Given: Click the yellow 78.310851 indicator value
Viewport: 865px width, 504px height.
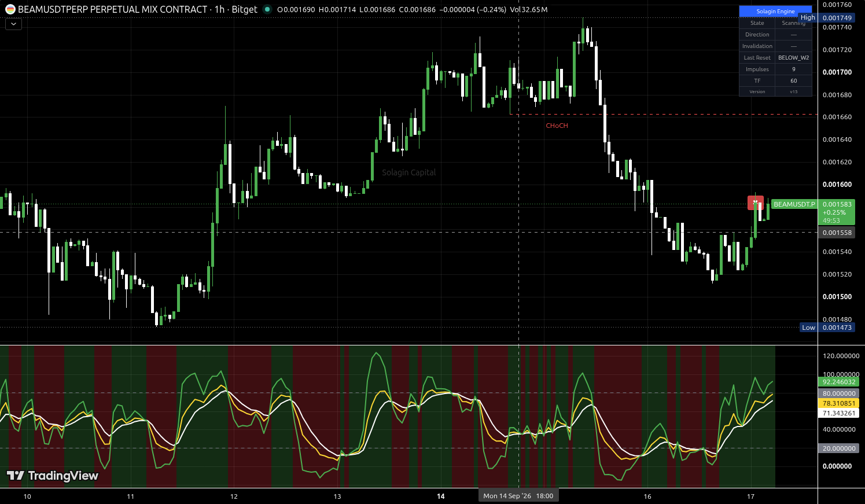Looking at the screenshot, I should tap(838, 403).
